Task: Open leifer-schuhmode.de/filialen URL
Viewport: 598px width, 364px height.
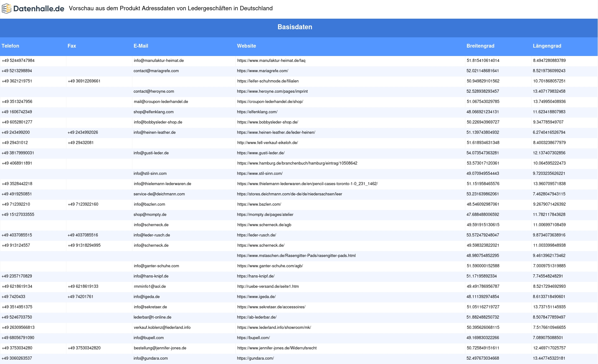Action: [x=268, y=81]
